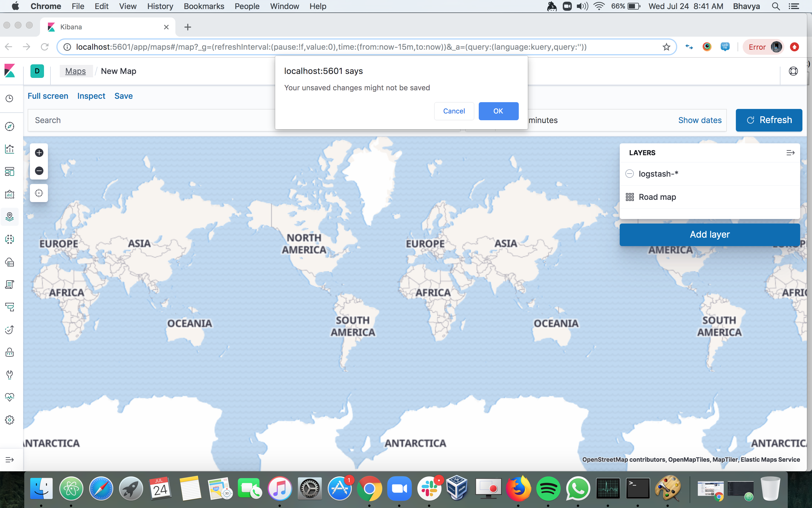Open Dashboard icon in sidebar
The width and height of the screenshot is (812, 508).
(x=9, y=171)
